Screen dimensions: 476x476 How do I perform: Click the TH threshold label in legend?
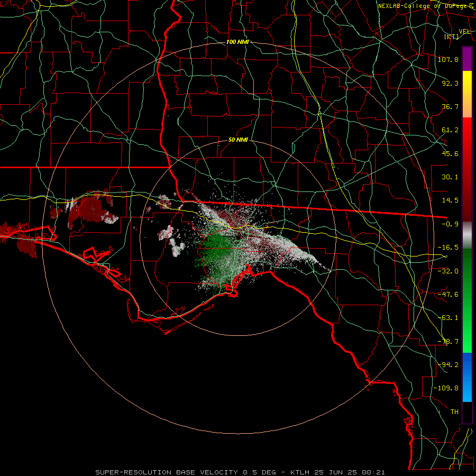coord(454,412)
